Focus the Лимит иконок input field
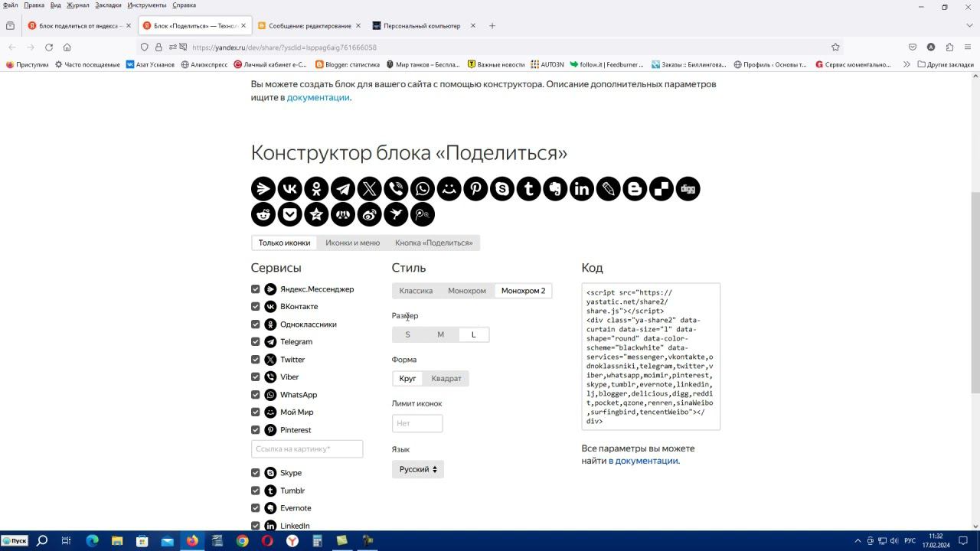The image size is (980, 551). coord(417,423)
